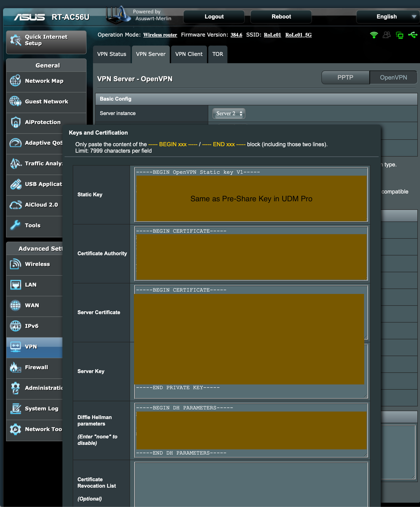The height and width of the screenshot is (507, 420).
Task: Follow the firmware version 384.6 link
Action: pyautogui.click(x=236, y=35)
